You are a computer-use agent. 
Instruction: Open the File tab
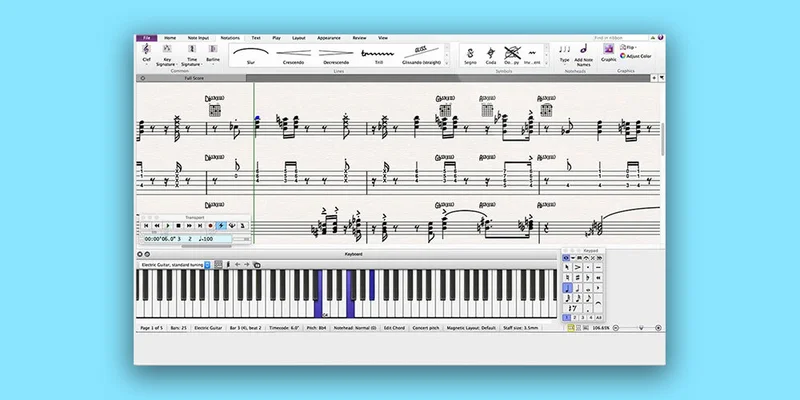click(x=146, y=38)
